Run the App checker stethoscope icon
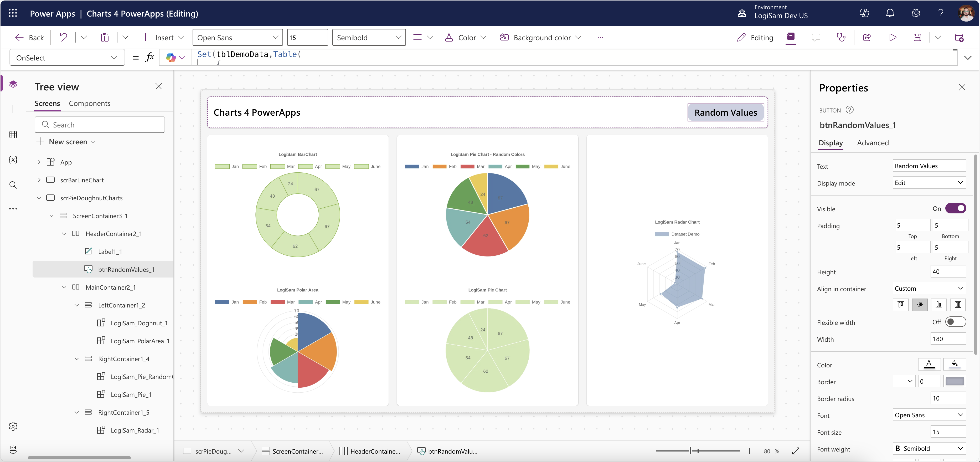980x462 pixels. click(x=841, y=37)
